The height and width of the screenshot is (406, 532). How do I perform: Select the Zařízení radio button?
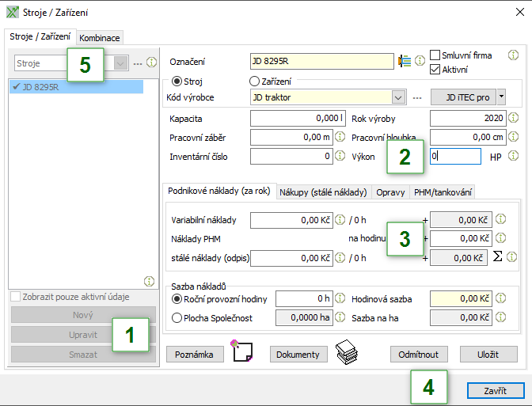tap(254, 82)
